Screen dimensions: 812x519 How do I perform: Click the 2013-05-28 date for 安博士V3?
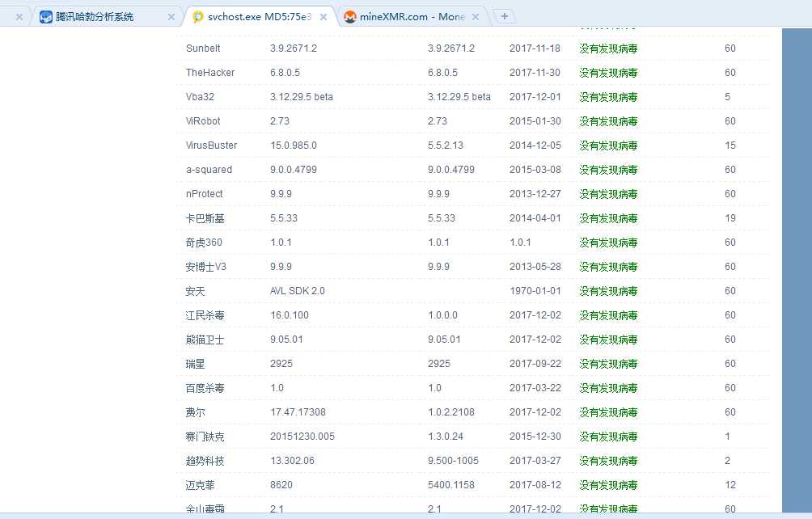point(535,267)
